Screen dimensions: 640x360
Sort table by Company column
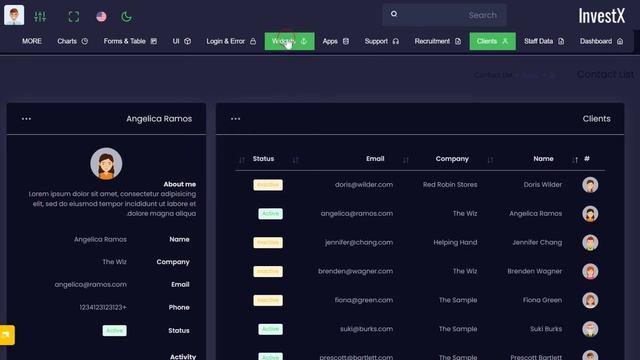452,159
